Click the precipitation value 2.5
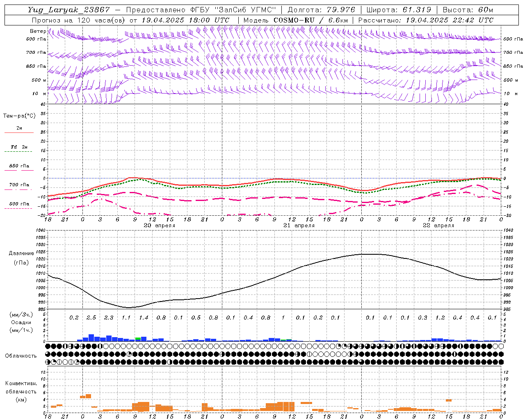525x420 pixels. click(x=91, y=317)
